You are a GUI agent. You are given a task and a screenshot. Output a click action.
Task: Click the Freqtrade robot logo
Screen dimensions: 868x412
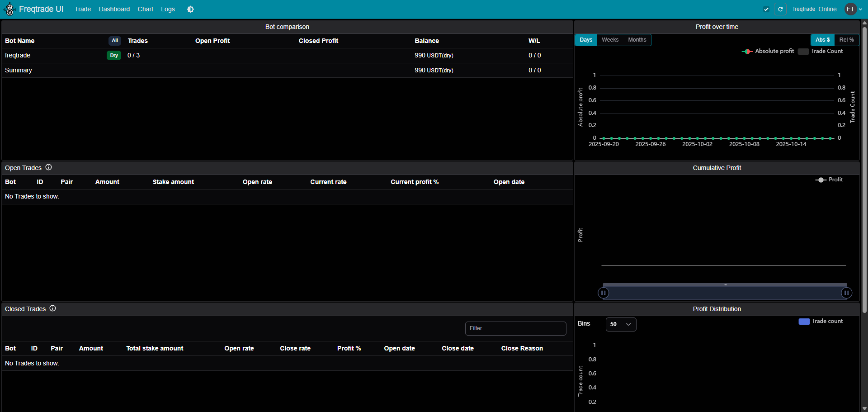tap(9, 9)
